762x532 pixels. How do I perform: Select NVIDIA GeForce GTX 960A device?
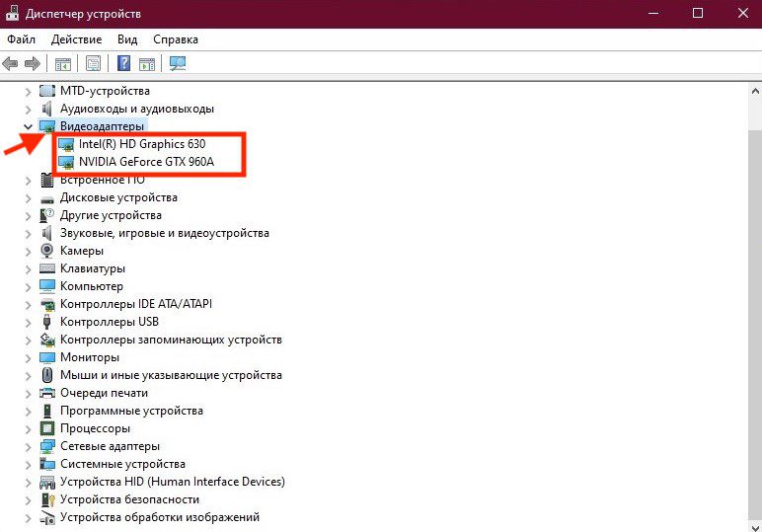pyautogui.click(x=146, y=162)
